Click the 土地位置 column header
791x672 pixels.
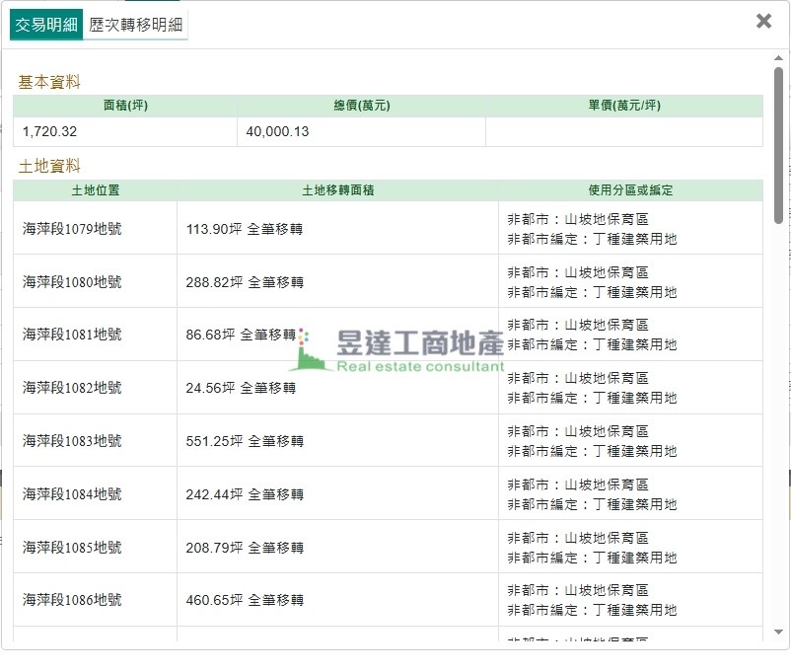coord(95,190)
